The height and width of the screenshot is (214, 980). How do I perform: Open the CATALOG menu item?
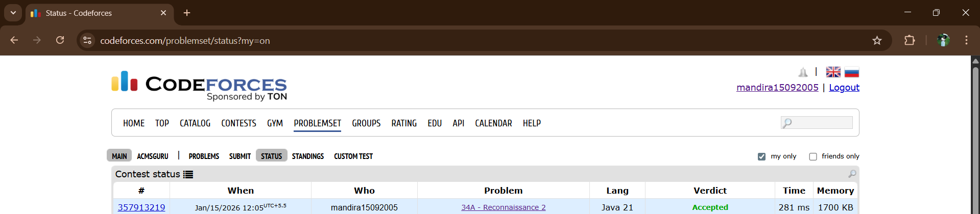click(x=195, y=123)
